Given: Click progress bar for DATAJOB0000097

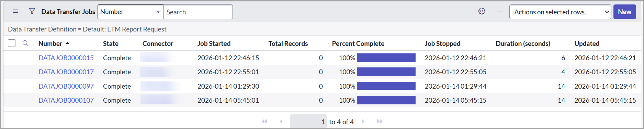Looking at the screenshot, I should (386, 86).
